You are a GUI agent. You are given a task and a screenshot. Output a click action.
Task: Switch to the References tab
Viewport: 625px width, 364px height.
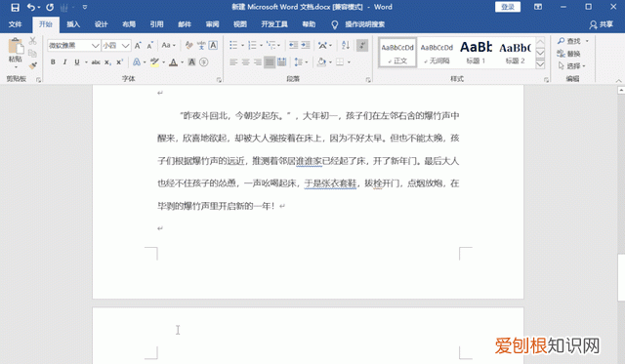tap(156, 24)
